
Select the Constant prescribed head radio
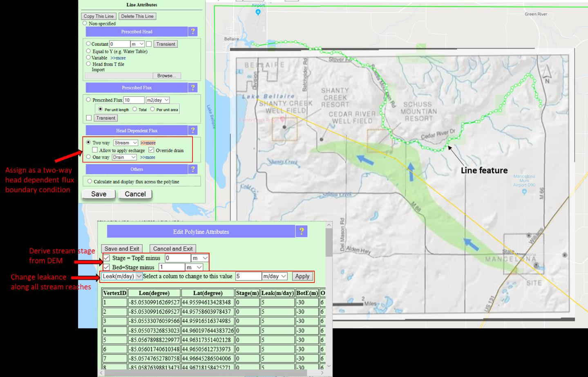click(88, 43)
